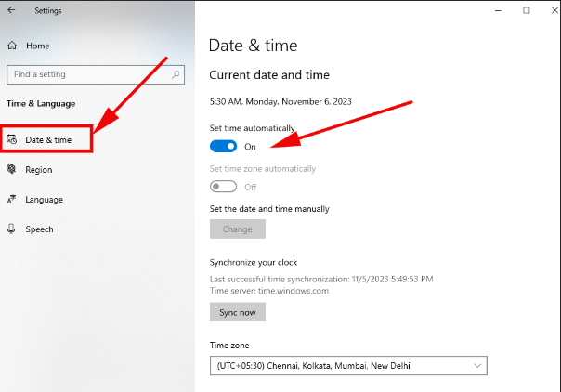The height and width of the screenshot is (392, 561).
Task: Open the Language settings page
Action: tap(44, 199)
